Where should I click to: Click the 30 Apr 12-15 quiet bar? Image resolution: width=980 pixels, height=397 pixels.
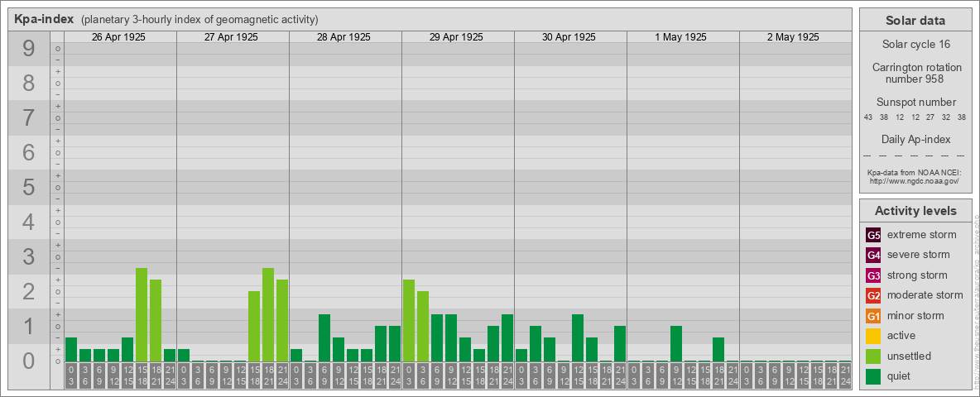coord(578,338)
